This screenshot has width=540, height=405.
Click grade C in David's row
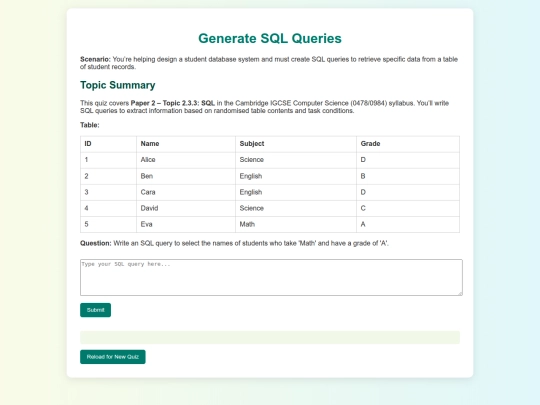click(408, 208)
